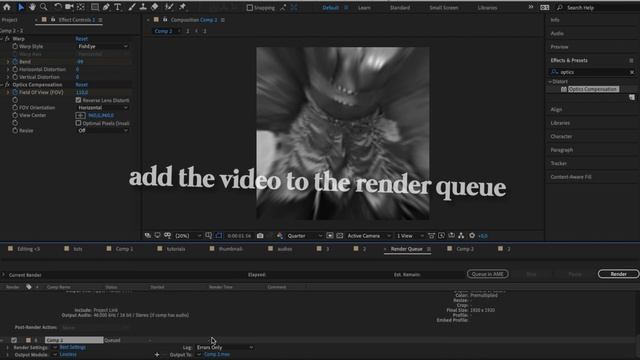Viewport: 640px width, 360px height.
Task: Switch to the Learn workspace
Action: [364, 7]
